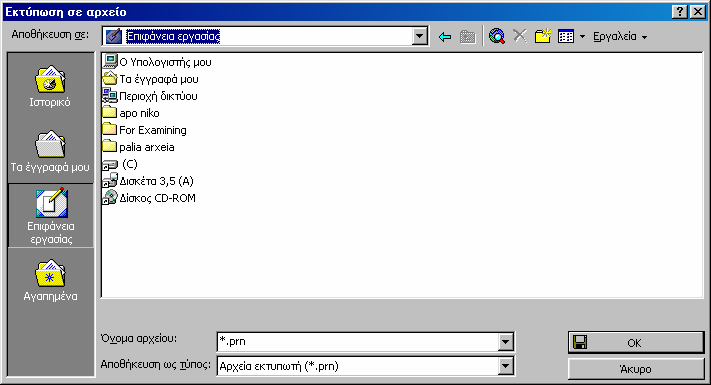Create a new folder with the toolbar icon

point(542,36)
